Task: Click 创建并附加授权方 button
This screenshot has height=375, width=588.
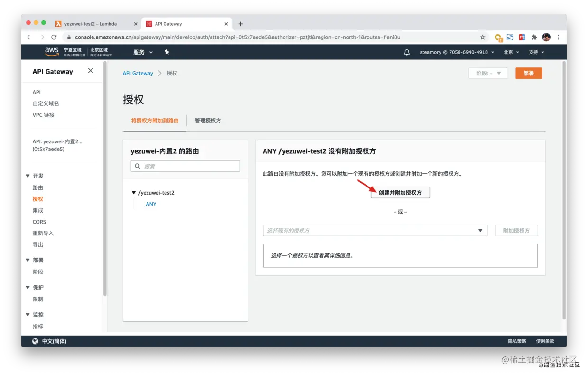Action: (400, 193)
